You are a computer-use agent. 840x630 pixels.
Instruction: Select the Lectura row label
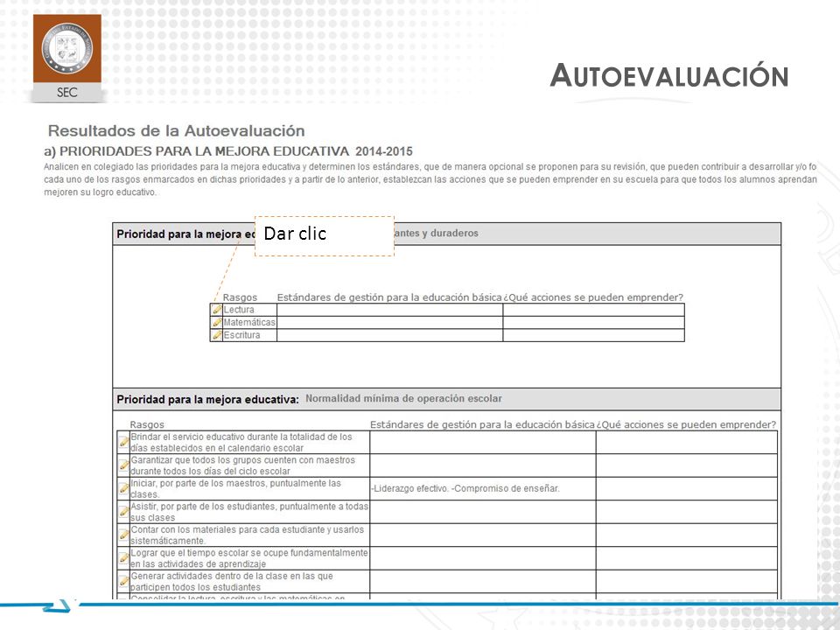239,310
